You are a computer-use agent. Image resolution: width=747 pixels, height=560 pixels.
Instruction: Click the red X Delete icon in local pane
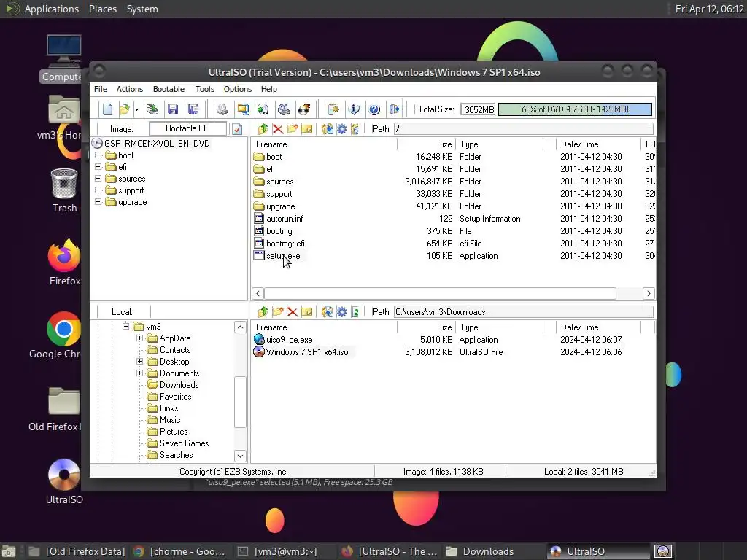pyautogui.click(x=293, y=312)
